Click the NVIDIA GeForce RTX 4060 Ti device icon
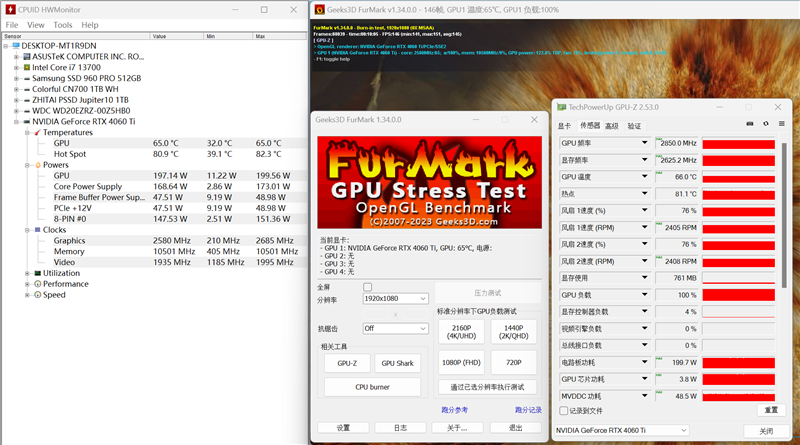Viewport: 800px width, 445px height. pyautogui.click(x=27, y=121)
